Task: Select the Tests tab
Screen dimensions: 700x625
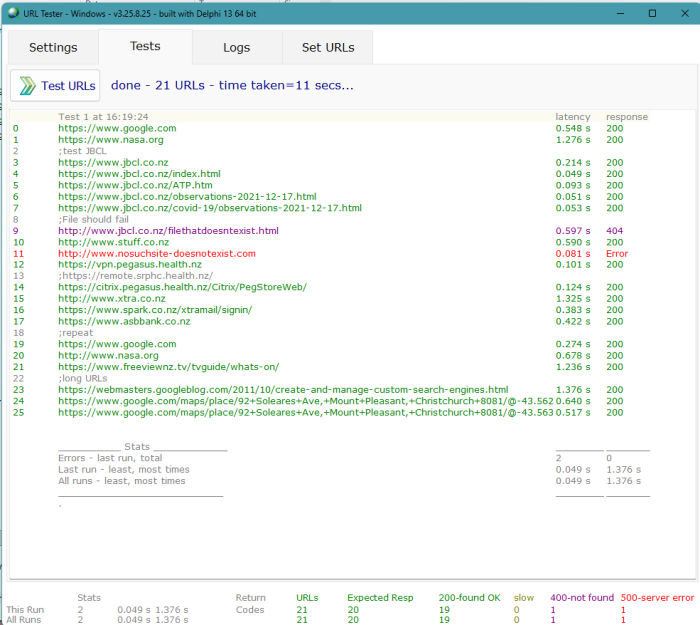Action: click(x=145, y=47)
